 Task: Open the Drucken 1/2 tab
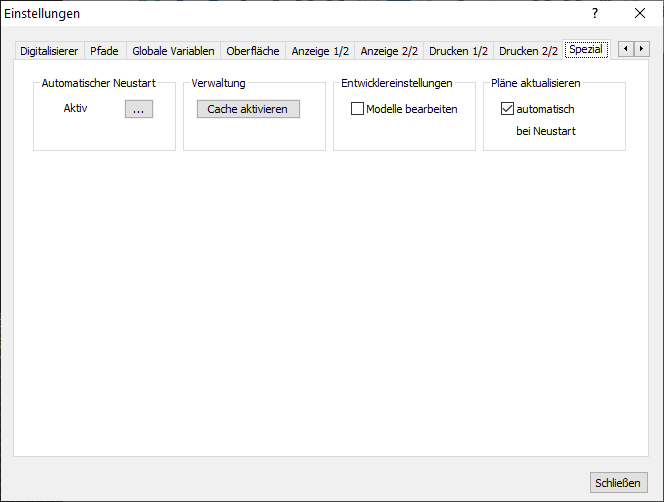pyautogui.click(x=458, y=50)
